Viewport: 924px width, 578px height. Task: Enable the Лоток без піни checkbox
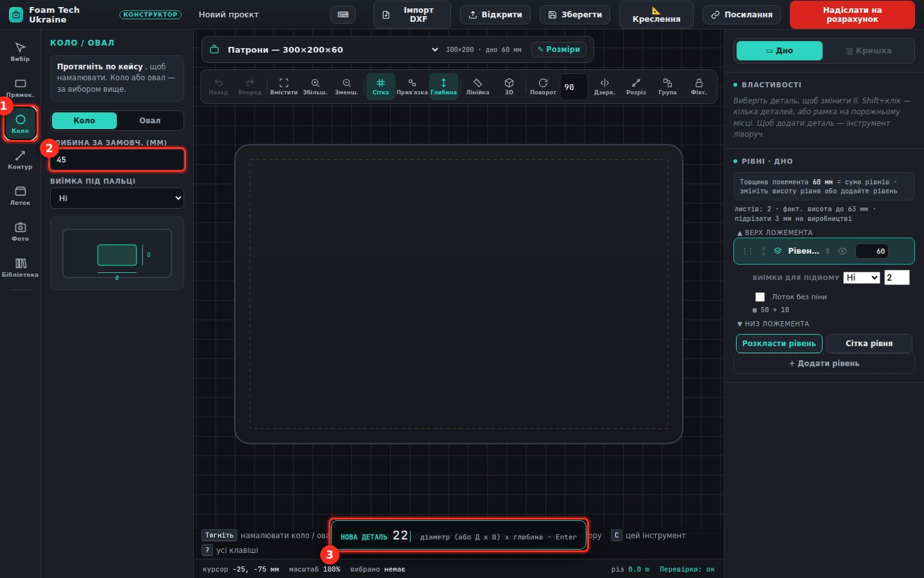click(760, 297)
